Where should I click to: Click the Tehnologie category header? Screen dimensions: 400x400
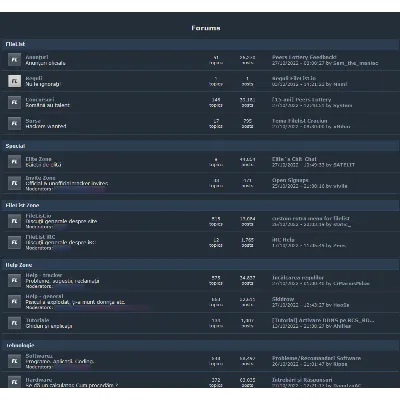click(x=200, y=345)
